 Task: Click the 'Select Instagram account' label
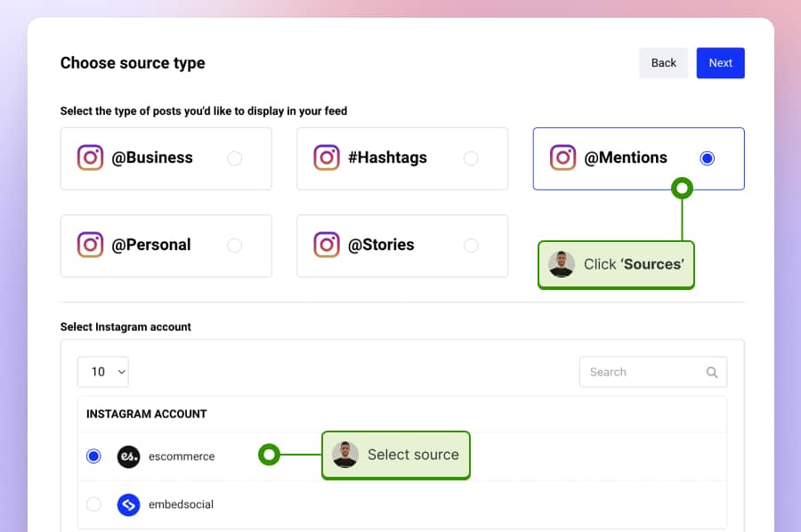tap(125, 326)
